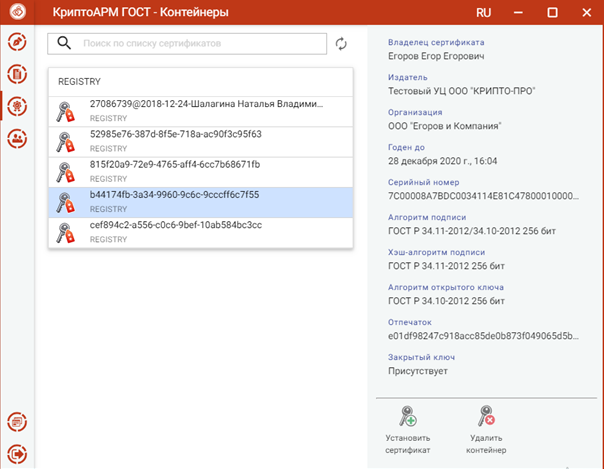
Task: Click the Владелец сертификата label
Action: (x=436, y=42)
